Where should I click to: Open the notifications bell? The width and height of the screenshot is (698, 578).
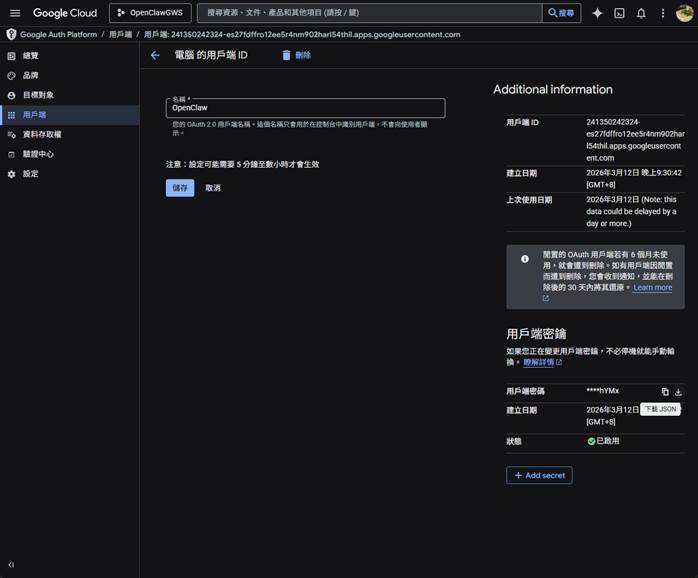click(641, 13)
